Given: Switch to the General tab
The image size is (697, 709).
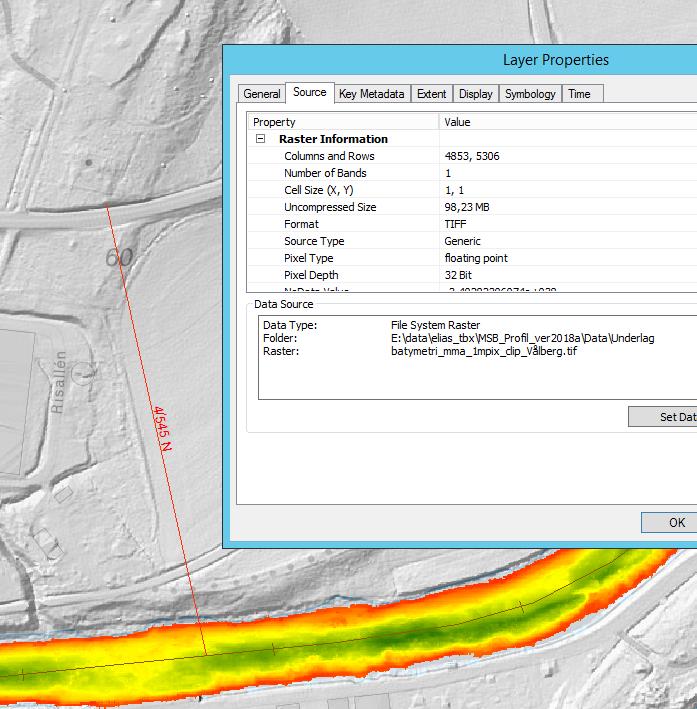Looking at the screenshot, I should point(261,94).
